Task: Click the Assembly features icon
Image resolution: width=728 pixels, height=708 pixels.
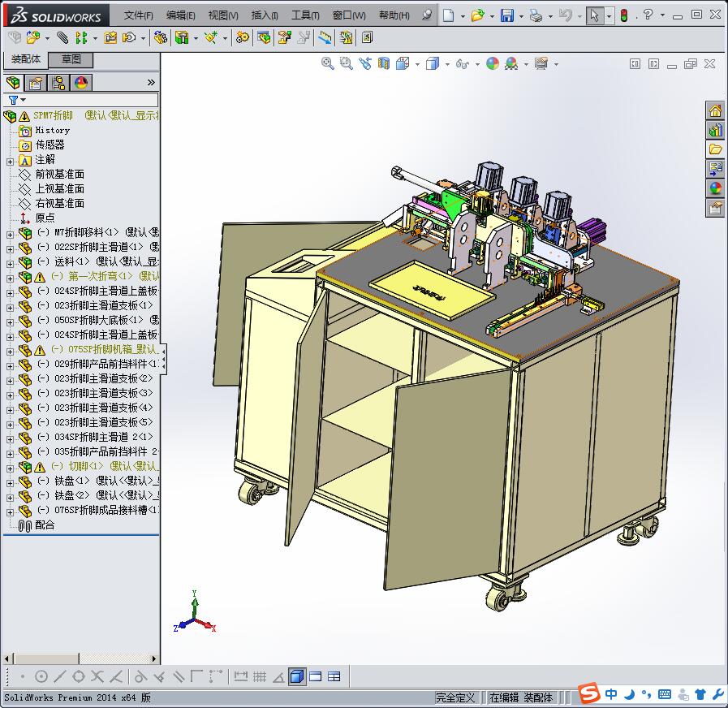Action: pos(182,37)
